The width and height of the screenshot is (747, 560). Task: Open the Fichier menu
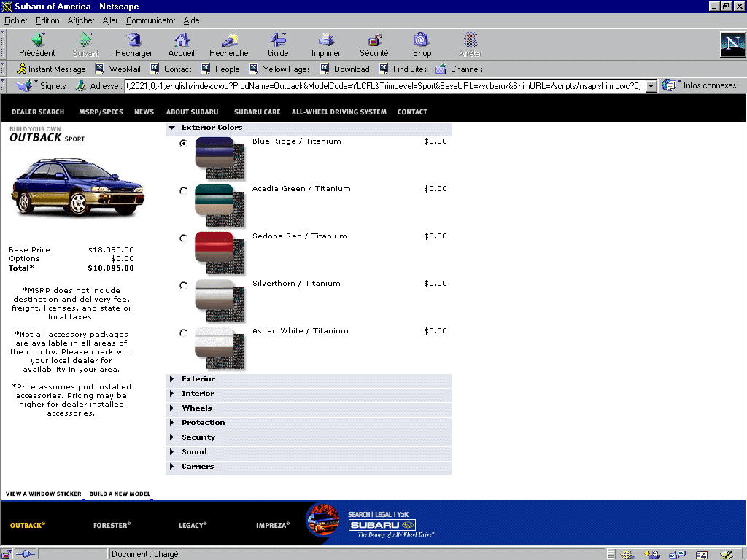pyautogui.click(x=16, y=20)
